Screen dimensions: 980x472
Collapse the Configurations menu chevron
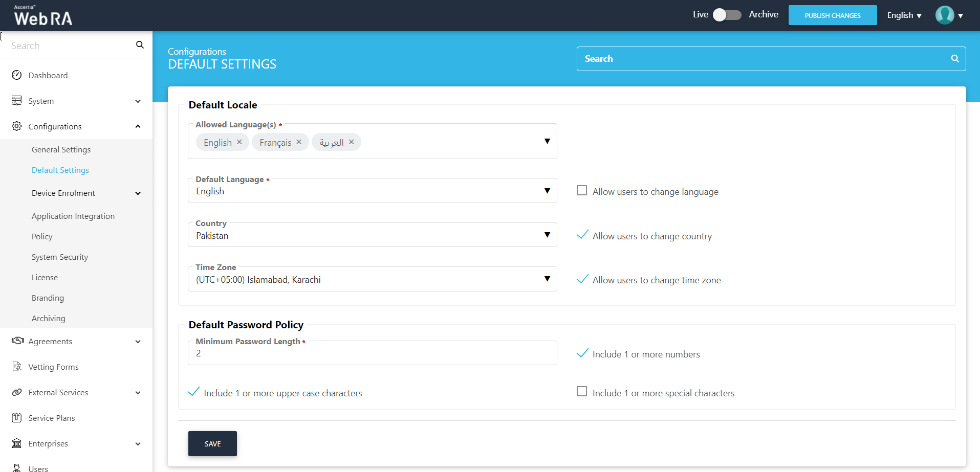138,126
